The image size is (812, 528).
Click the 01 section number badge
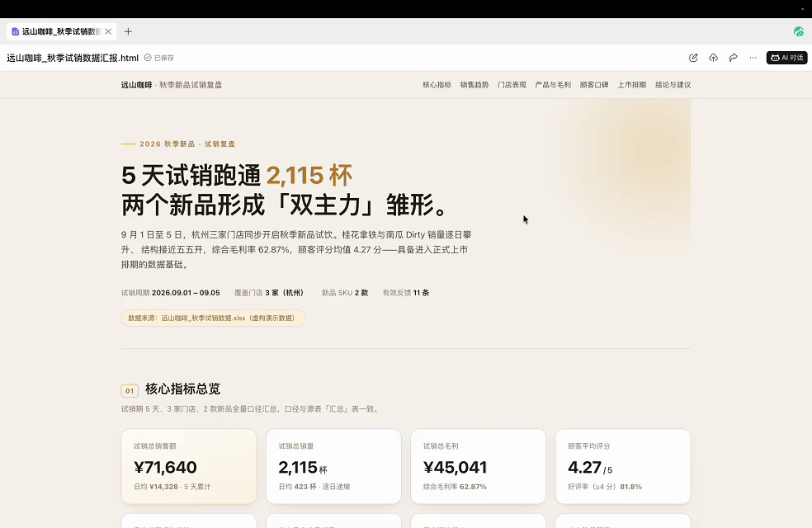[130, 390]
